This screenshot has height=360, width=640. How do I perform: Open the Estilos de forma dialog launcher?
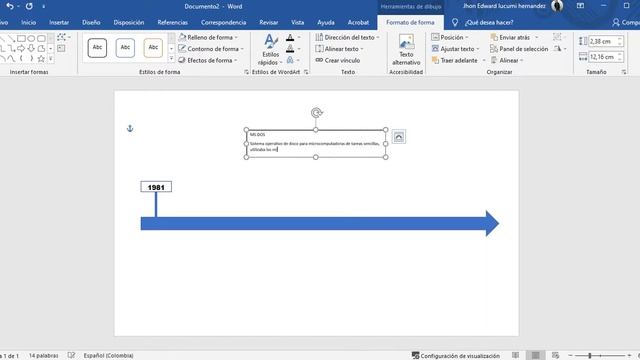point(246,72)
